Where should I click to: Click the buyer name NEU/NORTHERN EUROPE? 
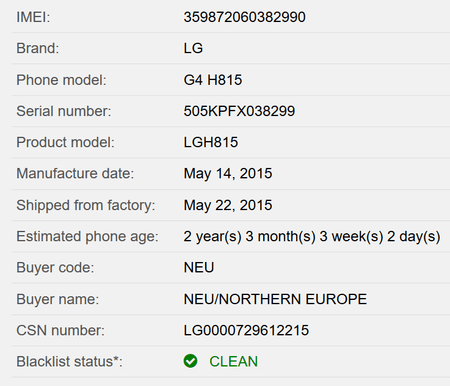click(275, 299)
